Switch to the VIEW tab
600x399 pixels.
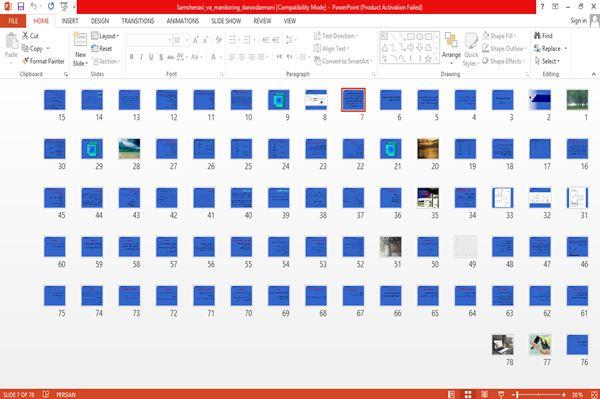click(x=290, y=21)
